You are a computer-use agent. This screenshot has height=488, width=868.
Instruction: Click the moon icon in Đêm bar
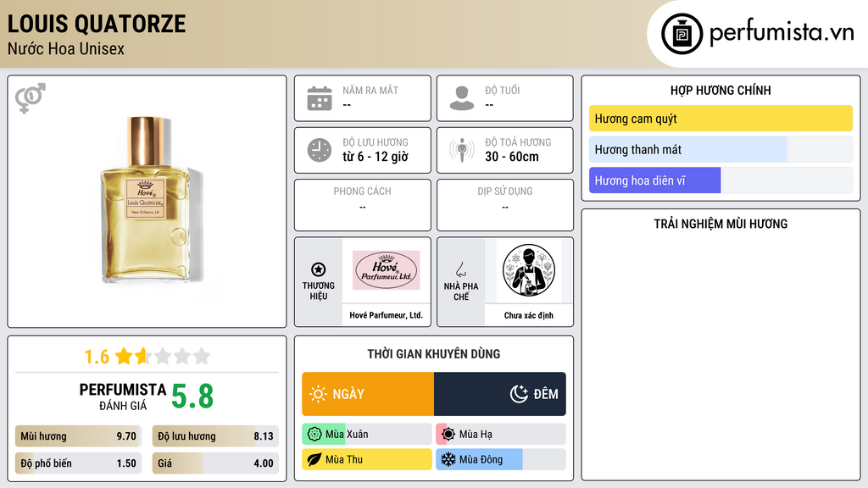tap(519, 394)
